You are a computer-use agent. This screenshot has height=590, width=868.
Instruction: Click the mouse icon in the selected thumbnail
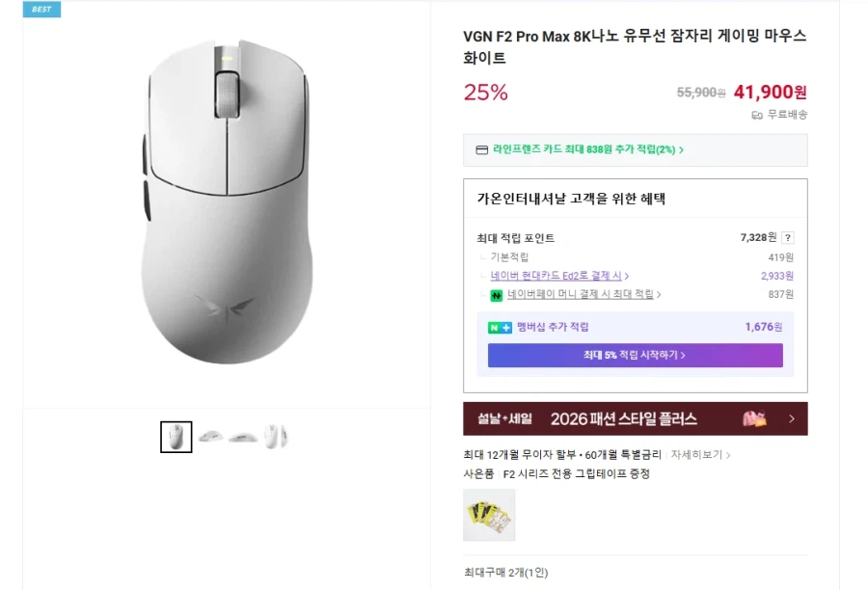(x=176, y=436)
